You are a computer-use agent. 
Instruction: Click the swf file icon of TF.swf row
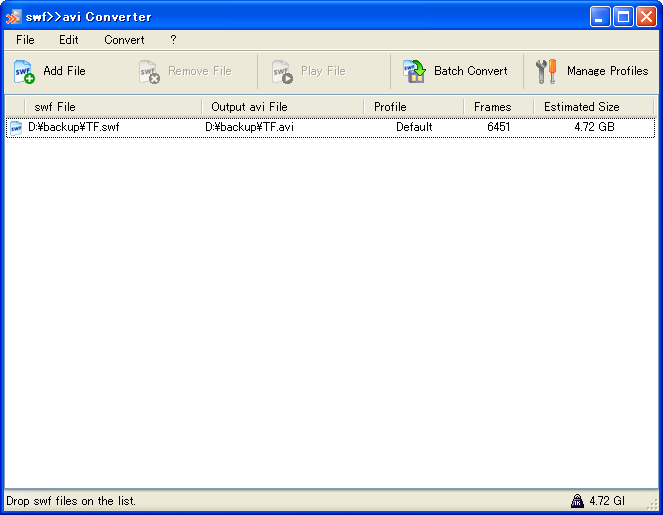16,128
